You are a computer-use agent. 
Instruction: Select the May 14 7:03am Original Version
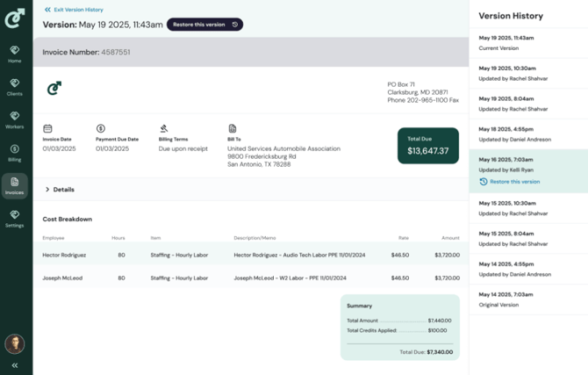pos(527,299)
